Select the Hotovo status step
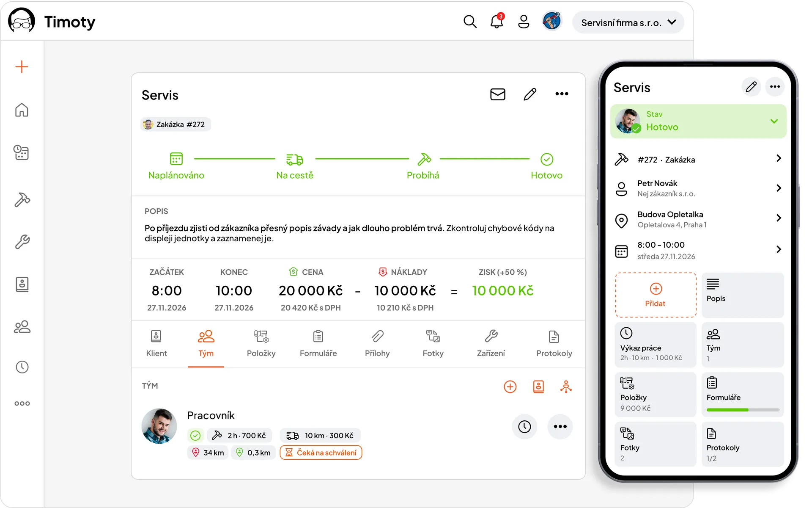Viewport: 812px width, 508px height. [x=546, y=166]
